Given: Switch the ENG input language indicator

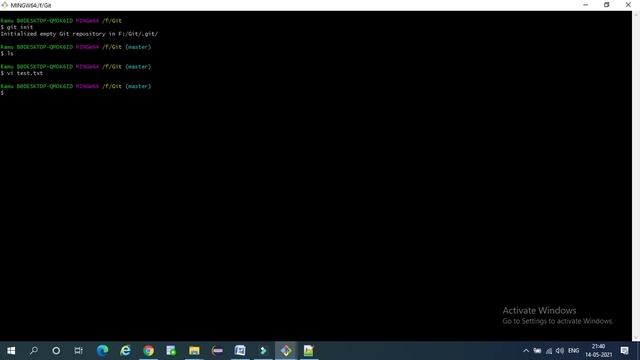Looking at the screenshot, I should [573, 351].
